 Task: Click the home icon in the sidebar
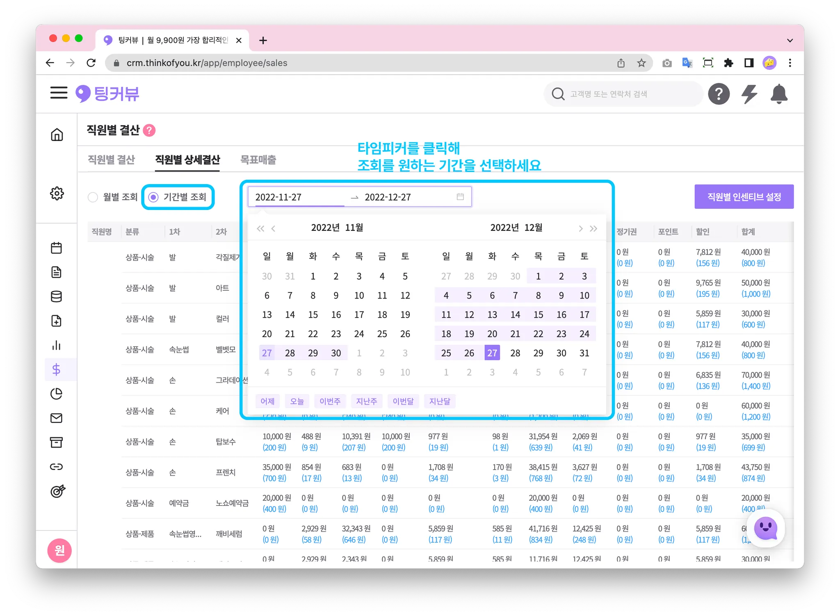point(57,135)
